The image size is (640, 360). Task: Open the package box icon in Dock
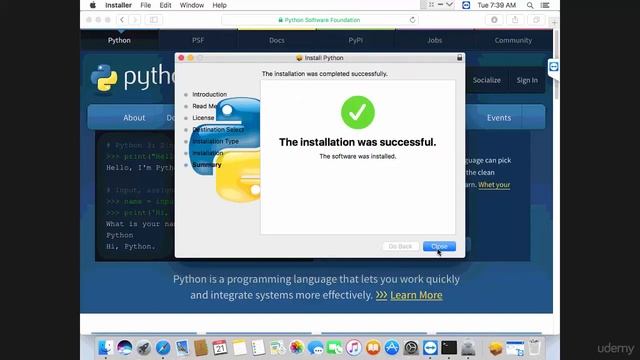pyautogui.click(x=496, y=348)
